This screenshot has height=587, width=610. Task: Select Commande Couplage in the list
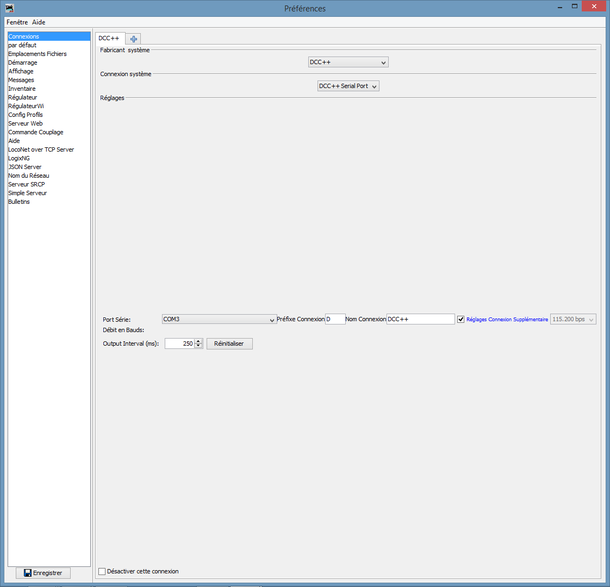pos(49,132)
